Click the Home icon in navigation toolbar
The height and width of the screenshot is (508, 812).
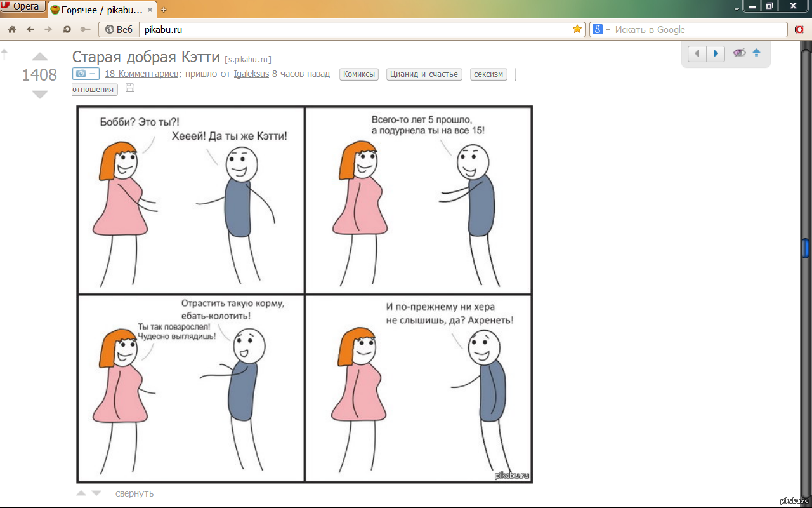12,29
